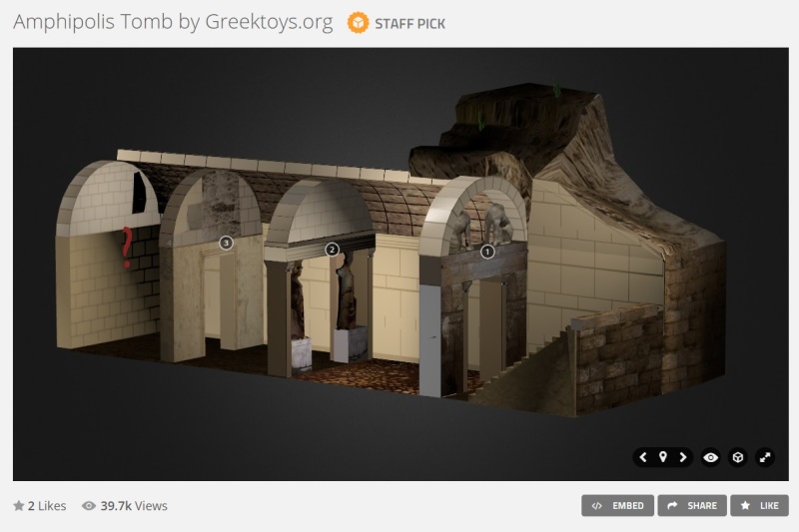Select annotation marker 1 on the tomb
The image size is (799, 532).
click(487, 251)
